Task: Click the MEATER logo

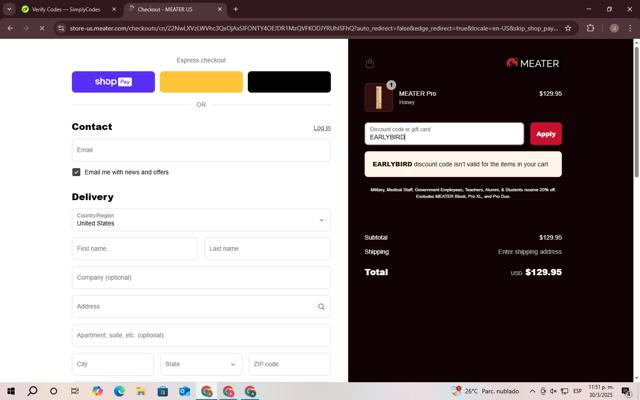Action: coord(533,63)
